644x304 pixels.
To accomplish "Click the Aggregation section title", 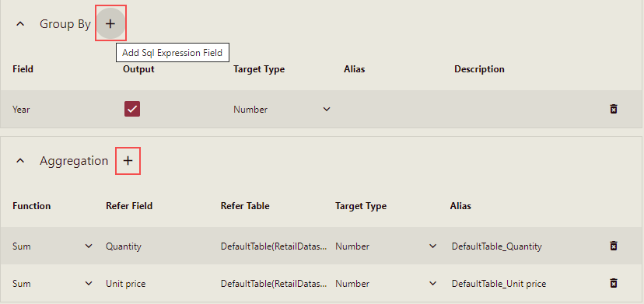I will (74, 161).
